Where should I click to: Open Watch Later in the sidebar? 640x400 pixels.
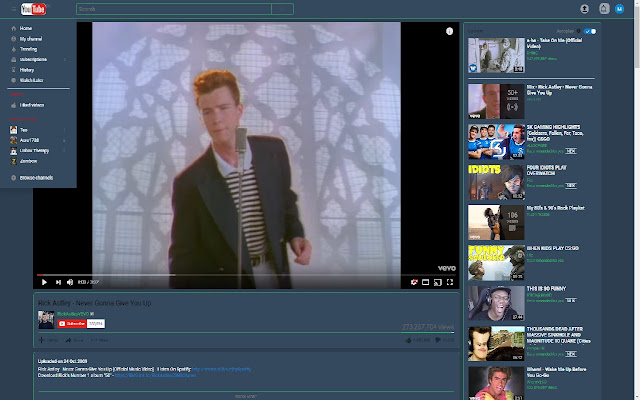(x=31, y=80)
